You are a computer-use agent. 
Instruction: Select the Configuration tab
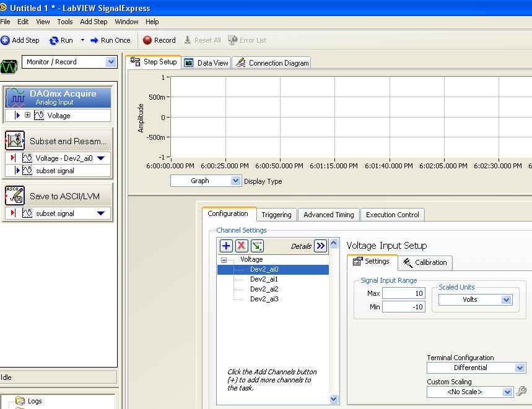click(x=229, y=214)
